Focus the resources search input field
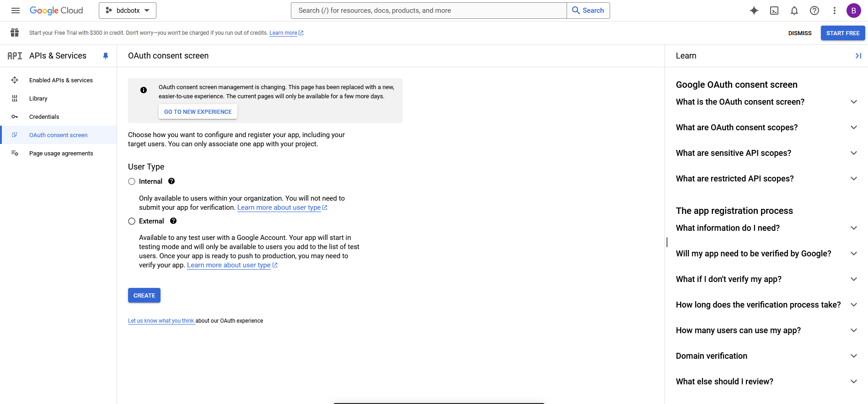868x404 pixels. pos(429,11)
